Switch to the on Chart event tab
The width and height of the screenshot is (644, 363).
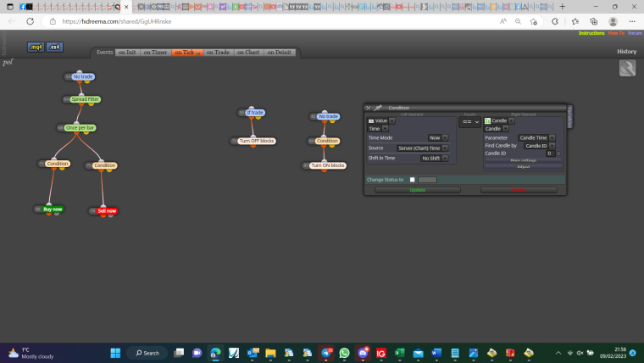pos(248,53)
